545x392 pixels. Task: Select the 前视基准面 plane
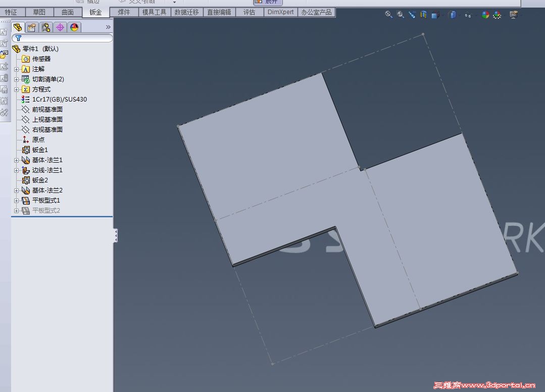point(47,110)
